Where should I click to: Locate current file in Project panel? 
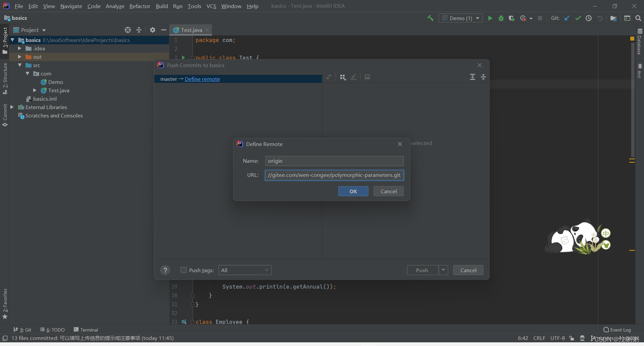pos(128,30)
